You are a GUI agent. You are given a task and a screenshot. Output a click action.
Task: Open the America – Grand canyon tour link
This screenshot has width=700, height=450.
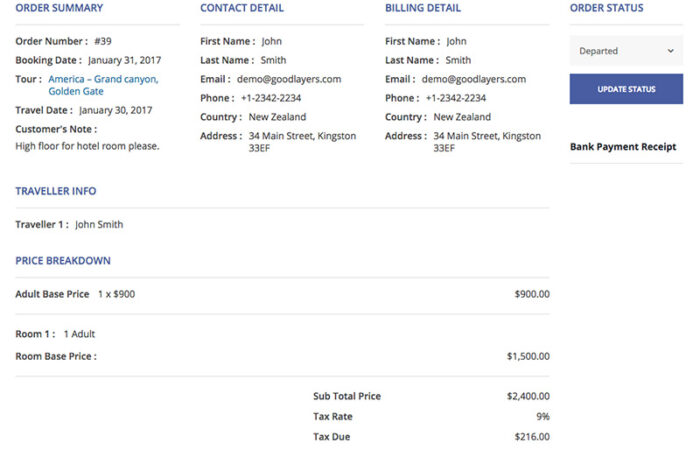tap(103, 79)
